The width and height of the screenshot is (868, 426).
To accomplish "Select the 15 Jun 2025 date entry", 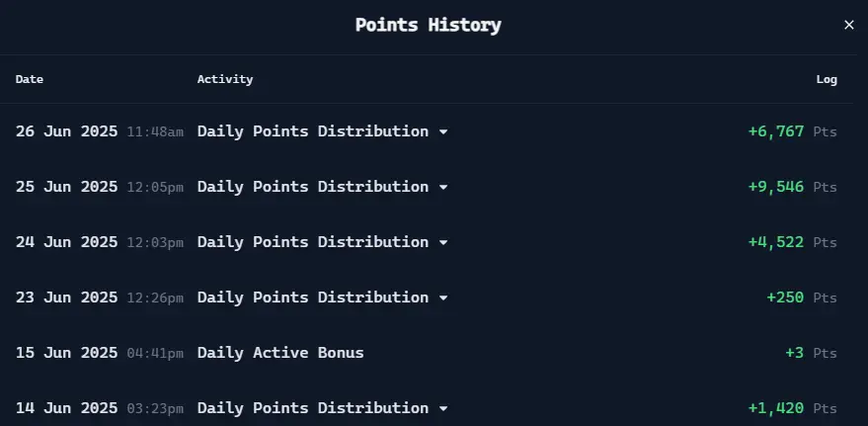I will click(66, 353).
